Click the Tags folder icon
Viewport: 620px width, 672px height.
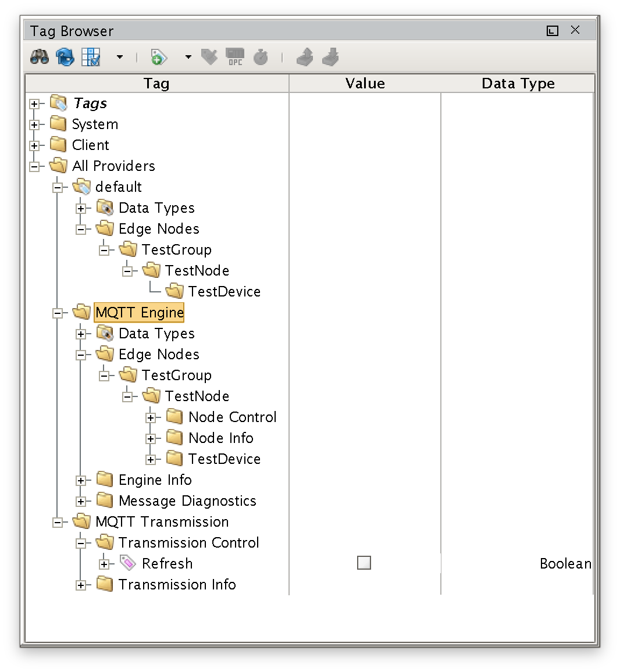pos(58,103)
